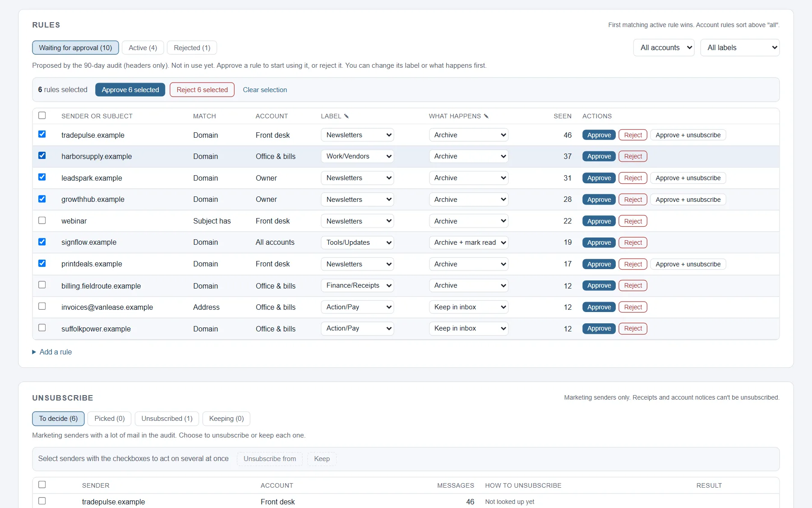The width and height of the screenshot is (812, 508).
Task: Open the Rejected (1) tab
Action: (192, 48)
